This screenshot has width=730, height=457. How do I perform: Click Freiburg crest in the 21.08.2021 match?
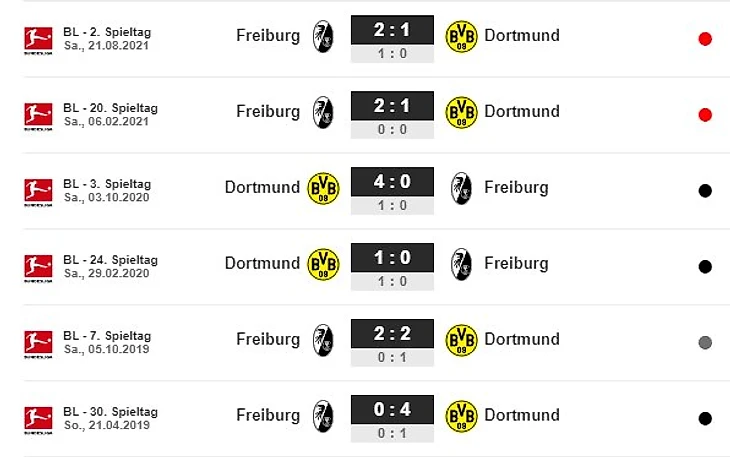[x=323, y=35]
